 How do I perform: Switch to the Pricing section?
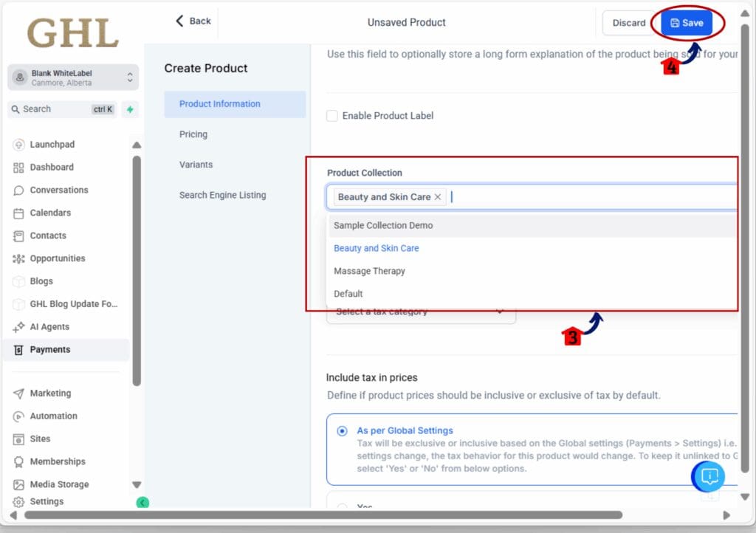click(193, 134)
